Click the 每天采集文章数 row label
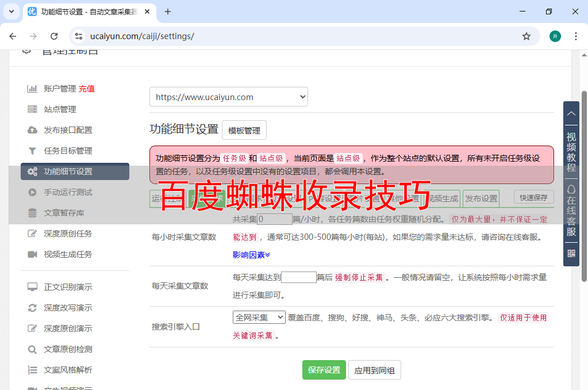This screenshot has height=390, width=588. [180, 286]
